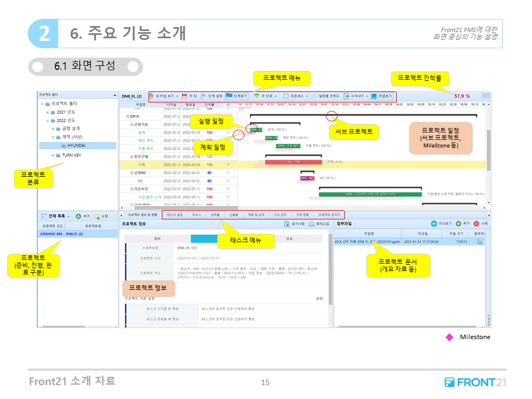
Task: Open the 산출물 tab
Action: (233, 215)
